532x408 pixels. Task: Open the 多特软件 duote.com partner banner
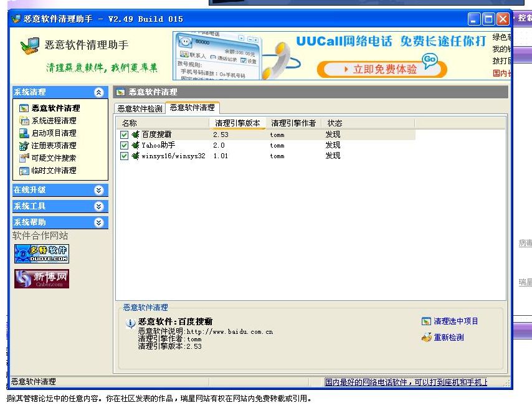pyautogui.click(x=42, y=254)
